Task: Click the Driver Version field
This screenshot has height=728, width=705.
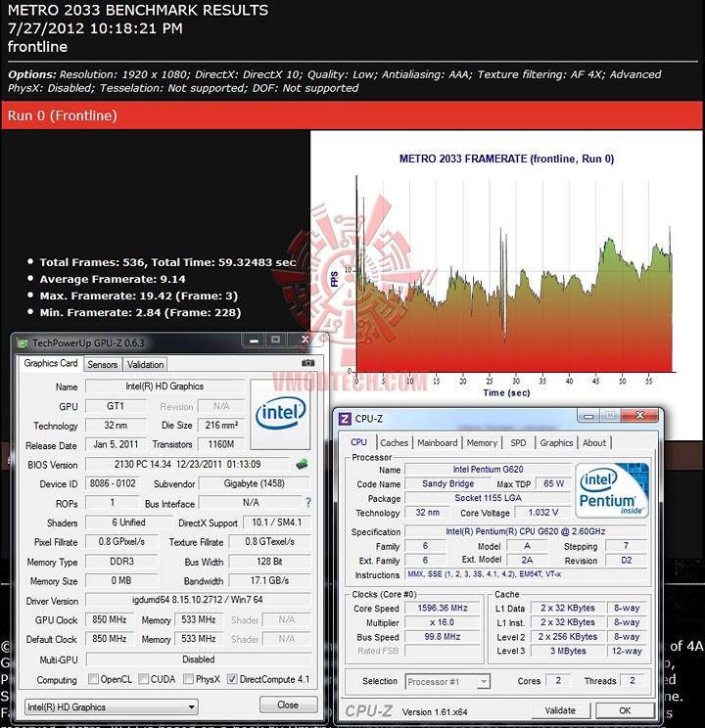Action: pos(198,600)
